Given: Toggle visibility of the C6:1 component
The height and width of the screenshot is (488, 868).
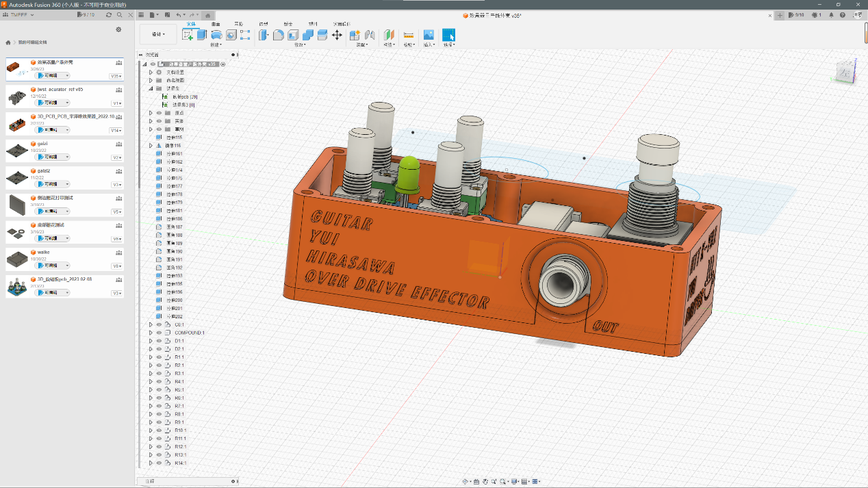Looking at the screenshot, I should pos(159,324).
